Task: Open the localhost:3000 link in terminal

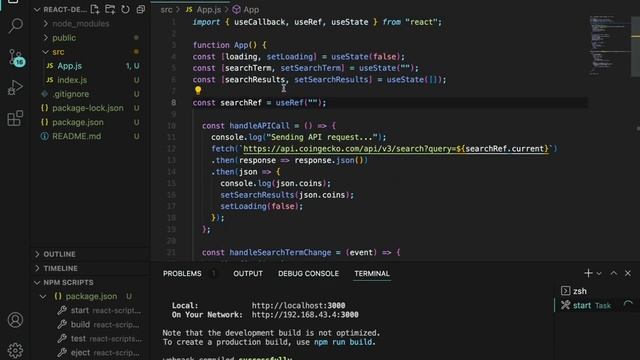Action: click(298, 305)
